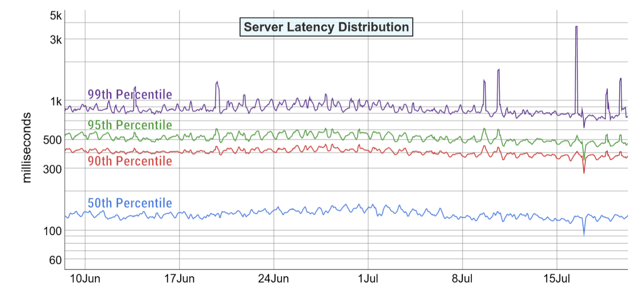
Task: Click the milliseconds y-axis title
Action: pos(27,147)
